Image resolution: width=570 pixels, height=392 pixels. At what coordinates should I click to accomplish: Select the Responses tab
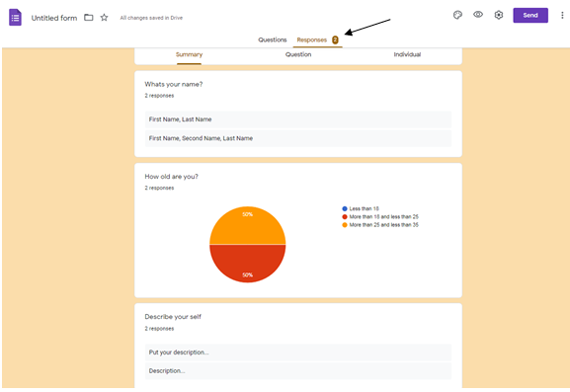coord(312,39)
